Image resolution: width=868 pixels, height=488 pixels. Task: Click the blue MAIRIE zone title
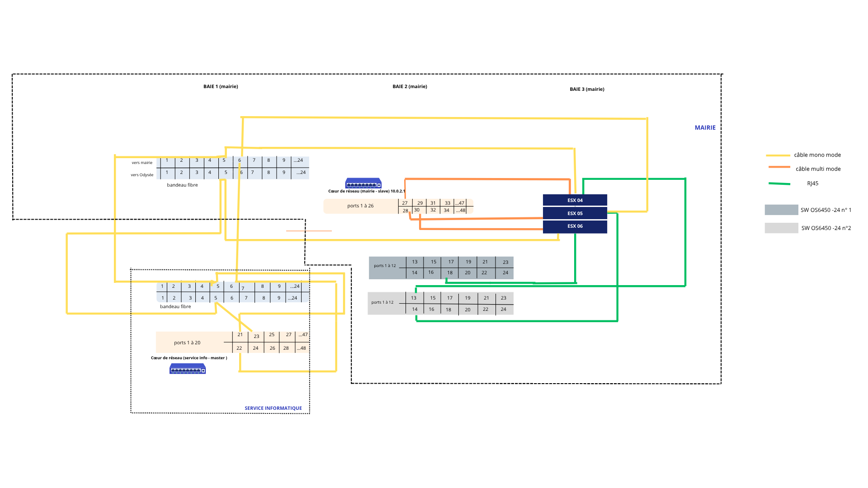[x=705, y=128]
